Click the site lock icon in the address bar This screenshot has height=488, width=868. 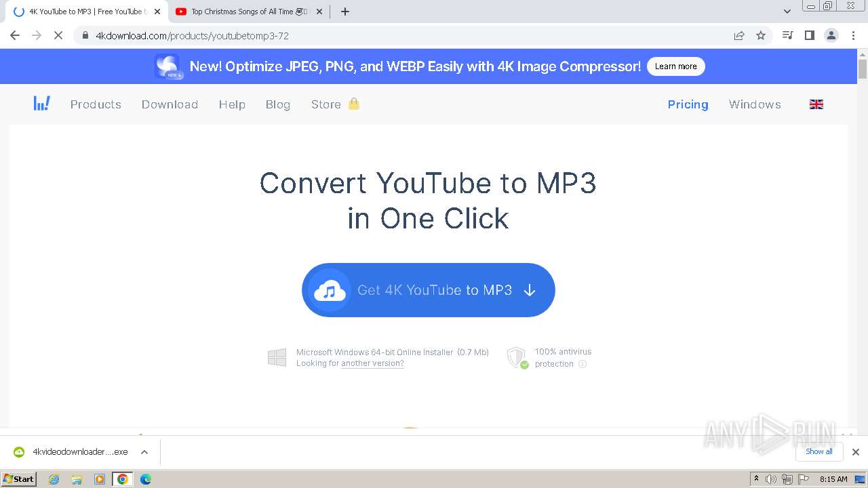(85, 35)
